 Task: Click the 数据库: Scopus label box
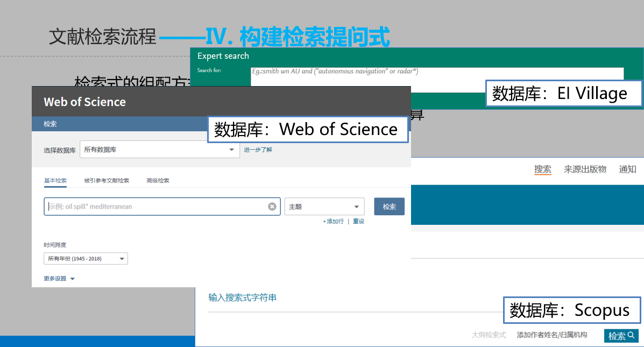(572, 310)
